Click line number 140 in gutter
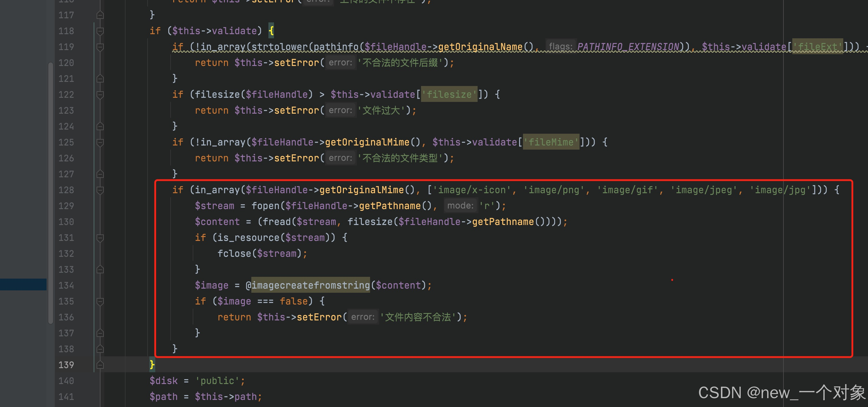868x407 pixels. click(x=66, y=381)
